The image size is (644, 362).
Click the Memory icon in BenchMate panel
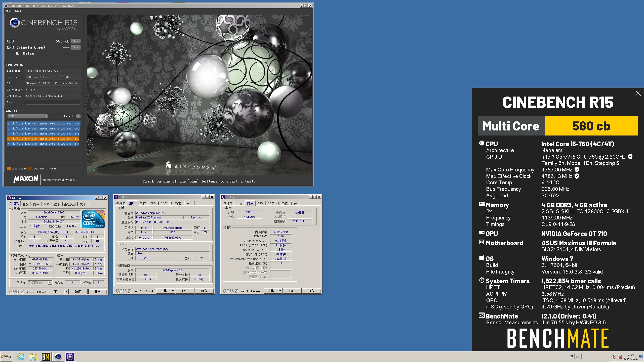tap(481, 204)
